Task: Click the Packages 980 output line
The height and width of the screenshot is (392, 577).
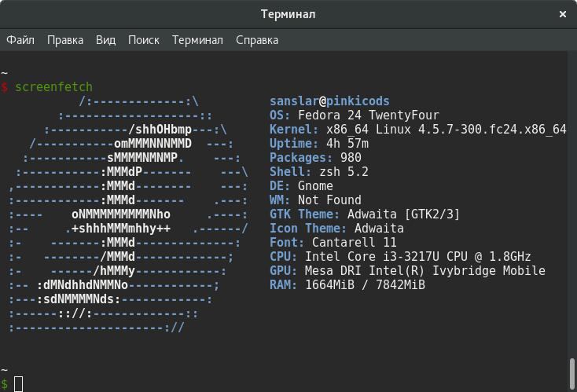Action: (315, 158)
